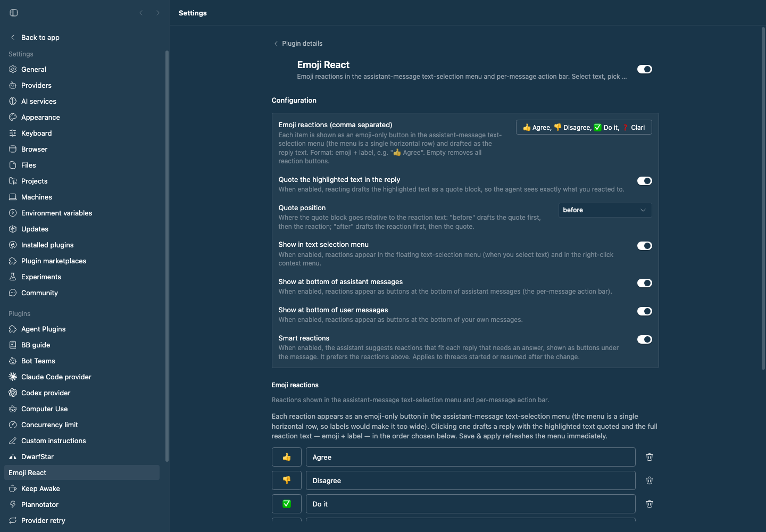Click the Do it label input field
This screenshot has height=532, width=766.
coord(471,504)
